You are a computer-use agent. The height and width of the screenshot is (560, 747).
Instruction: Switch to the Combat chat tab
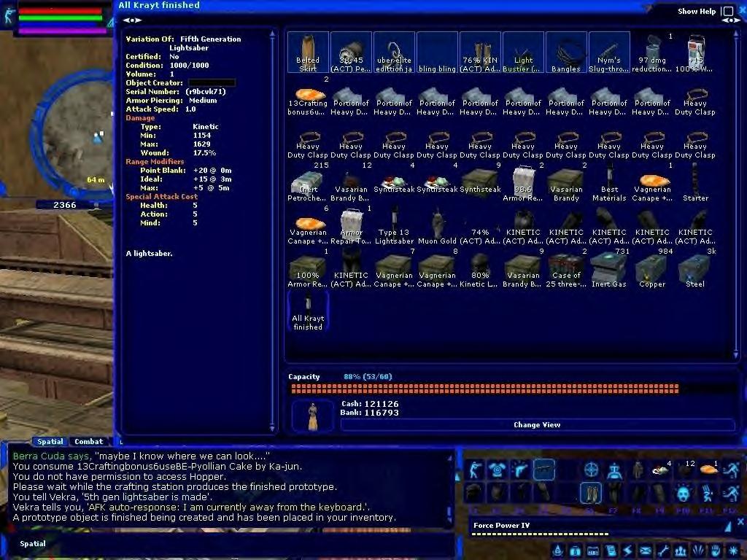tap(88, 441)
